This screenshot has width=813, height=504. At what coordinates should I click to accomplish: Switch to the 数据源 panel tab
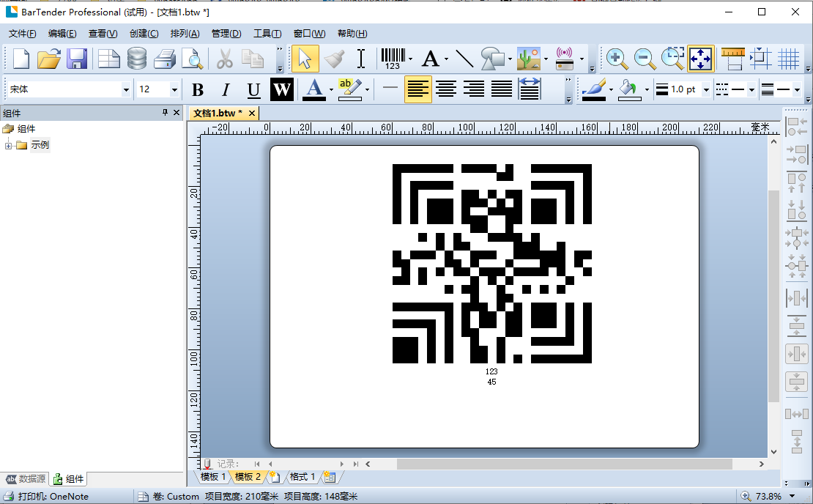coord(26,478)
